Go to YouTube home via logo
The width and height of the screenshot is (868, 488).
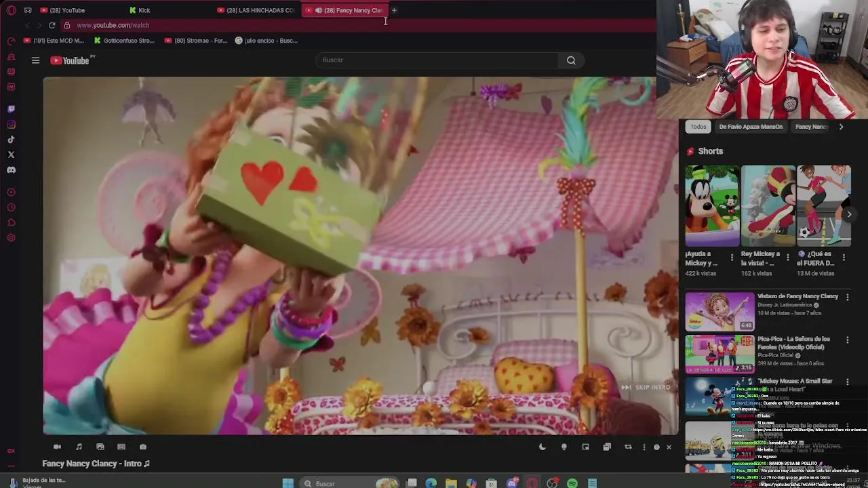click(70, 60)
